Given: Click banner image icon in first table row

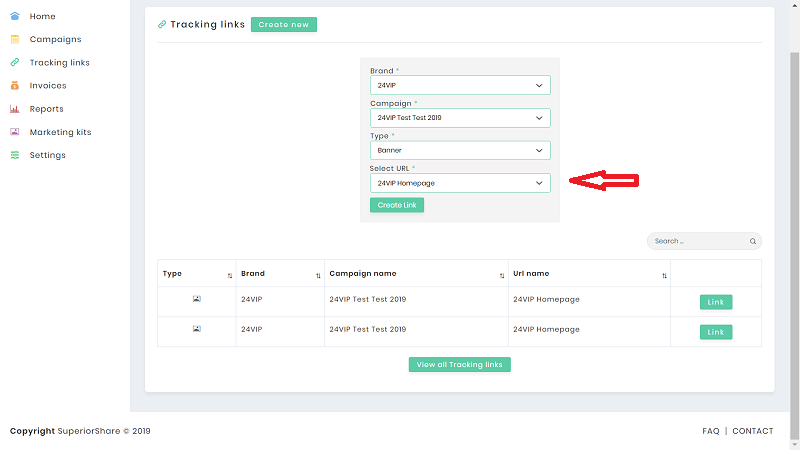Looking at the screenshot, I should [196, 299].
